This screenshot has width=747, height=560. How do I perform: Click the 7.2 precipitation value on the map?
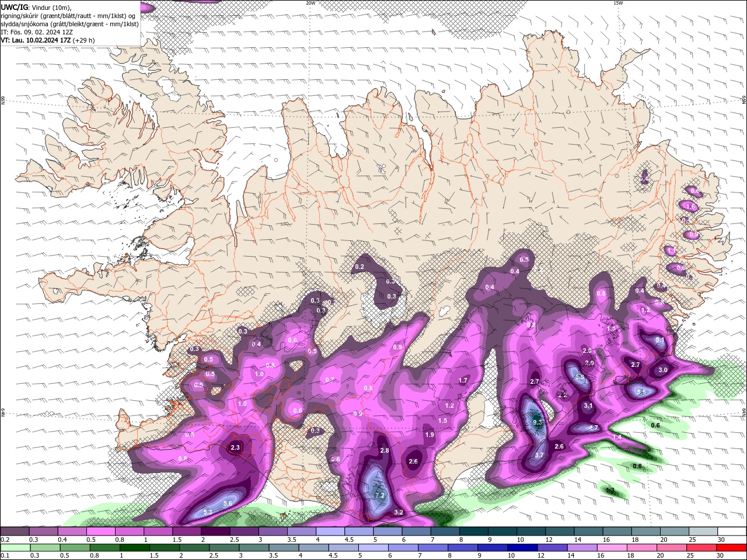pos(380,495)
